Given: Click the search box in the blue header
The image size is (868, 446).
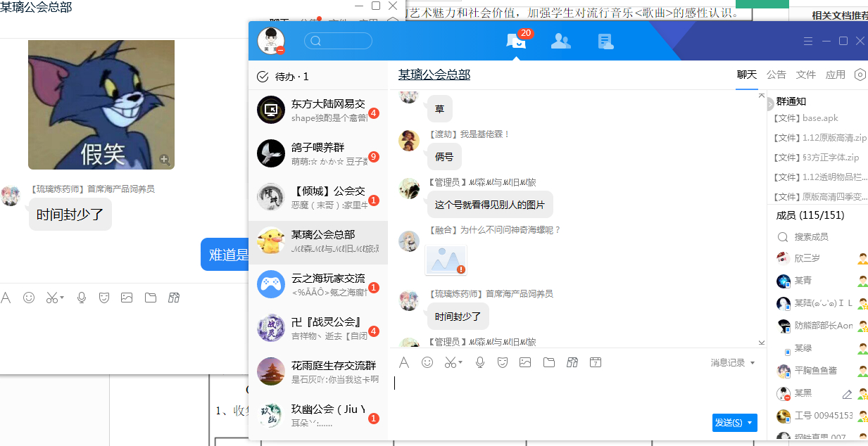Looking at the screenshot, I should pos(338,41).
